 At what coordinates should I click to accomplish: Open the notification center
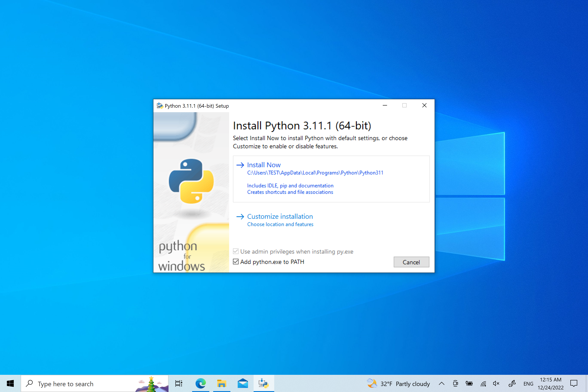pyautogui.click(x=574, y=383)
